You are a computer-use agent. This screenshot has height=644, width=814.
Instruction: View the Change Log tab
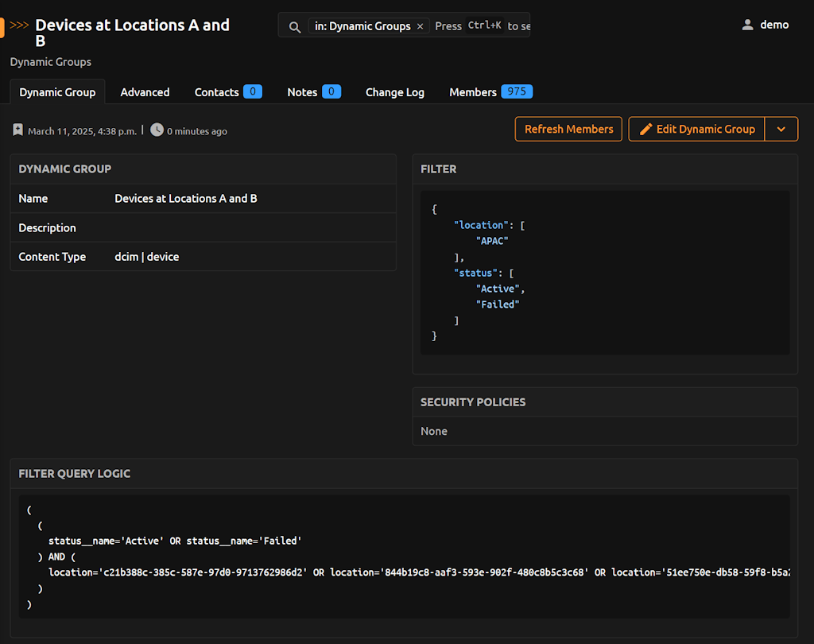tap(395, 92)
